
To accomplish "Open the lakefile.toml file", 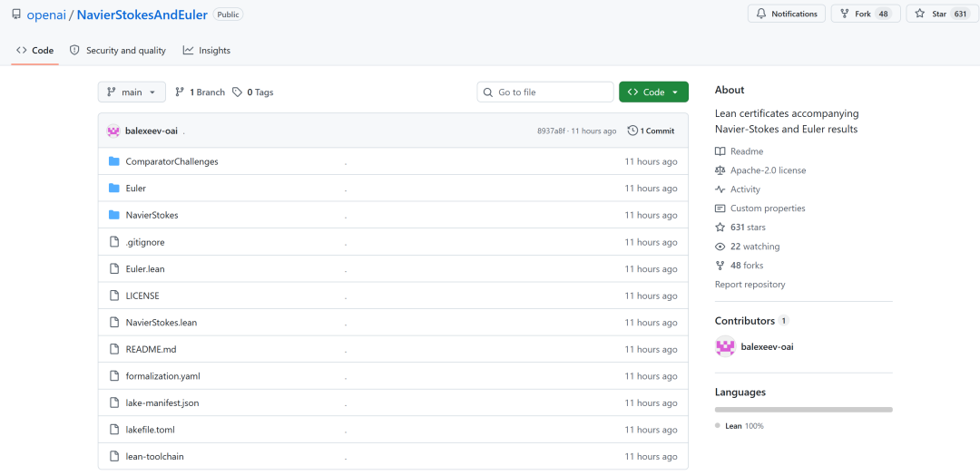I will (x=154, y=430).
